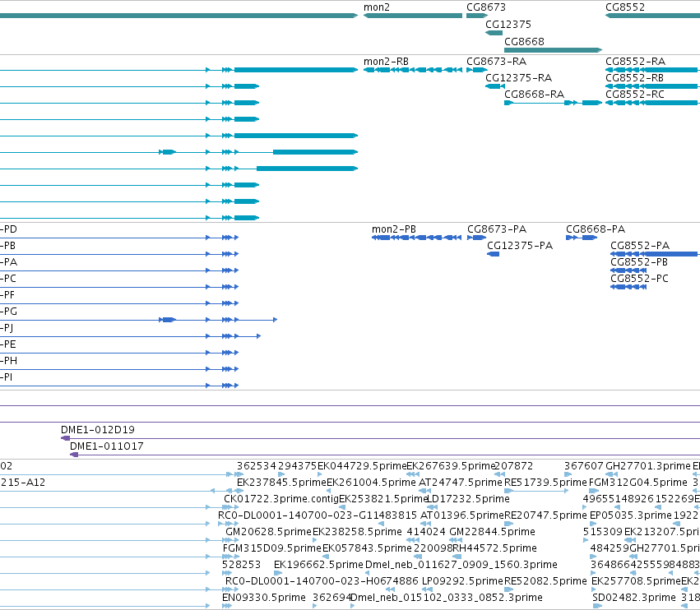The width and height of the screenshot is (700, 610).
Task: Click the CG8552-PA protein label
Action: (x=640, y=246)
